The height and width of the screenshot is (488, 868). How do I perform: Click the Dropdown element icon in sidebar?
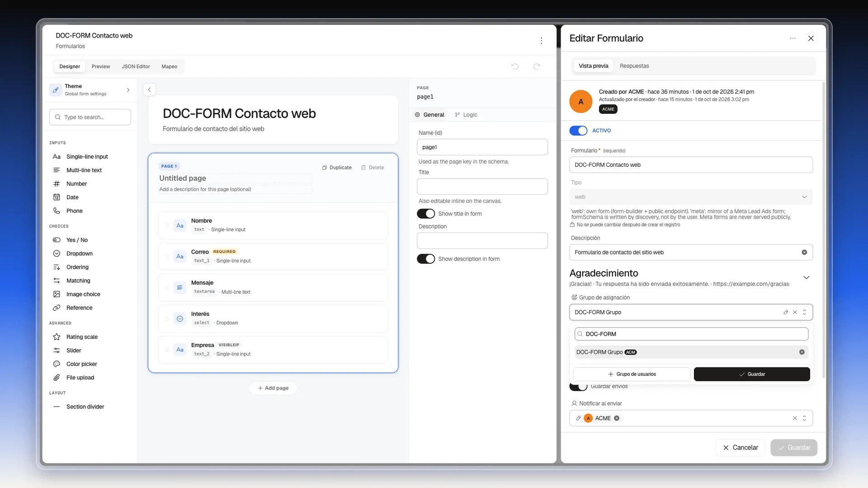coord(57,253)
